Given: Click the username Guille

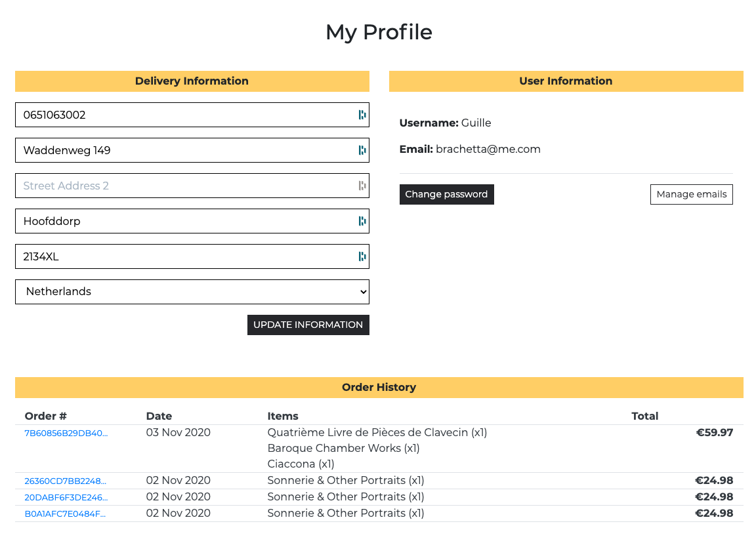Looking at the screenshot, I should (476, 123).
